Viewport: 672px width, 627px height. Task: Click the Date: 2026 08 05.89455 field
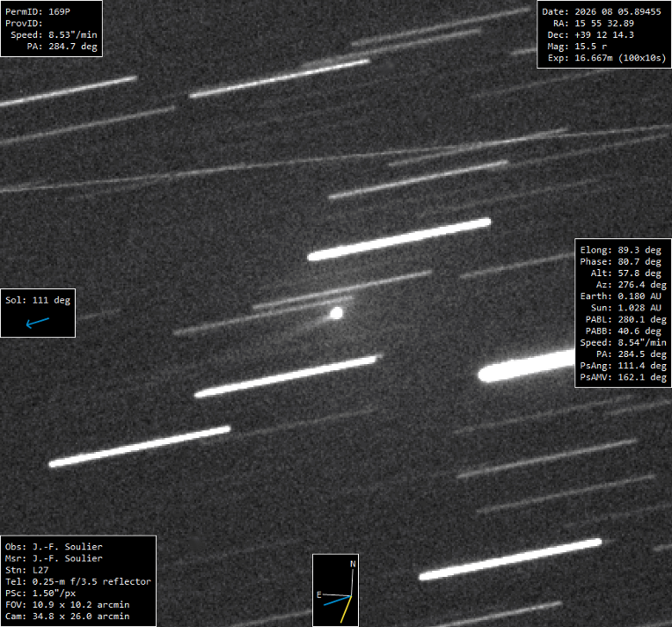point(602,12)
